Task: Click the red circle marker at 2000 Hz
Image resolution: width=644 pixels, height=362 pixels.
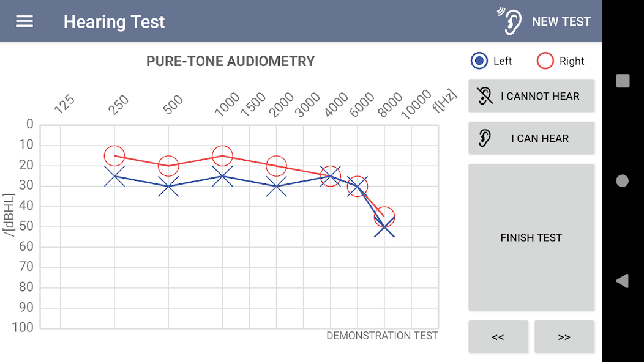Action: click(x=277, y=166)
